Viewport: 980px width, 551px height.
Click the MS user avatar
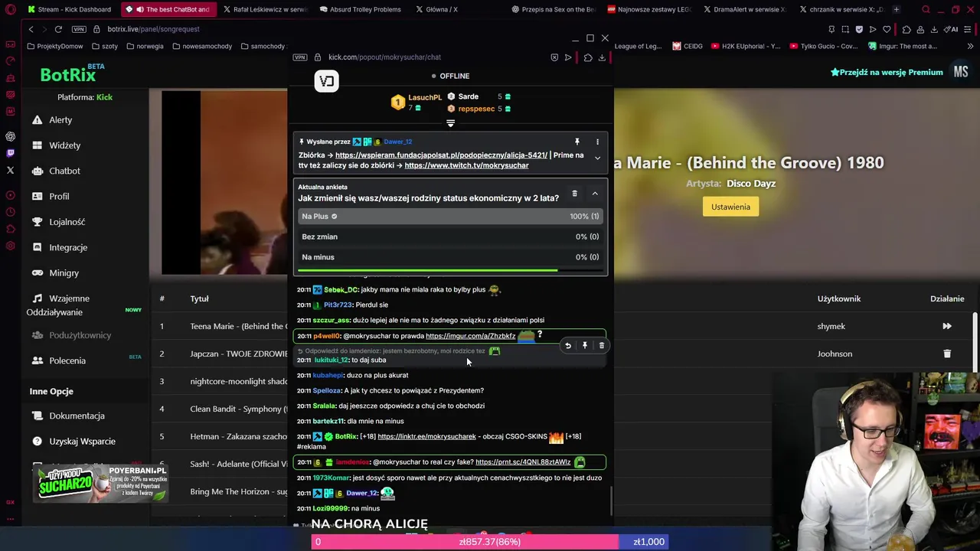tap(961, 72)
